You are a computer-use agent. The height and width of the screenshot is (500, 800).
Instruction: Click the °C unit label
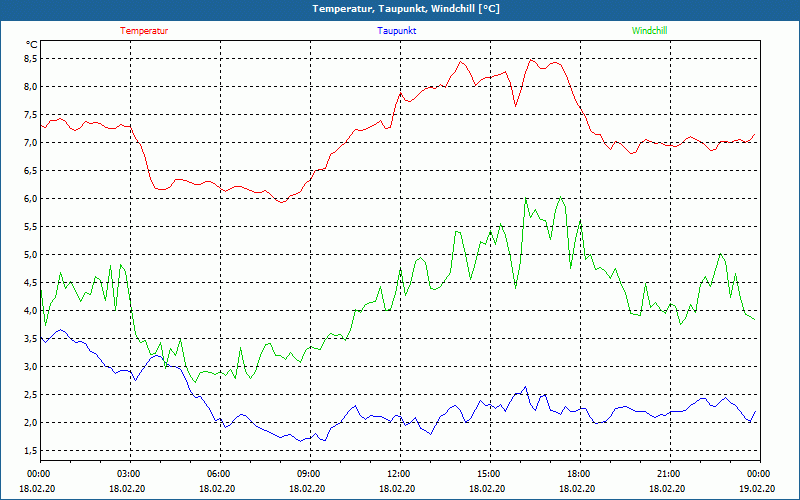click(31, 44)
